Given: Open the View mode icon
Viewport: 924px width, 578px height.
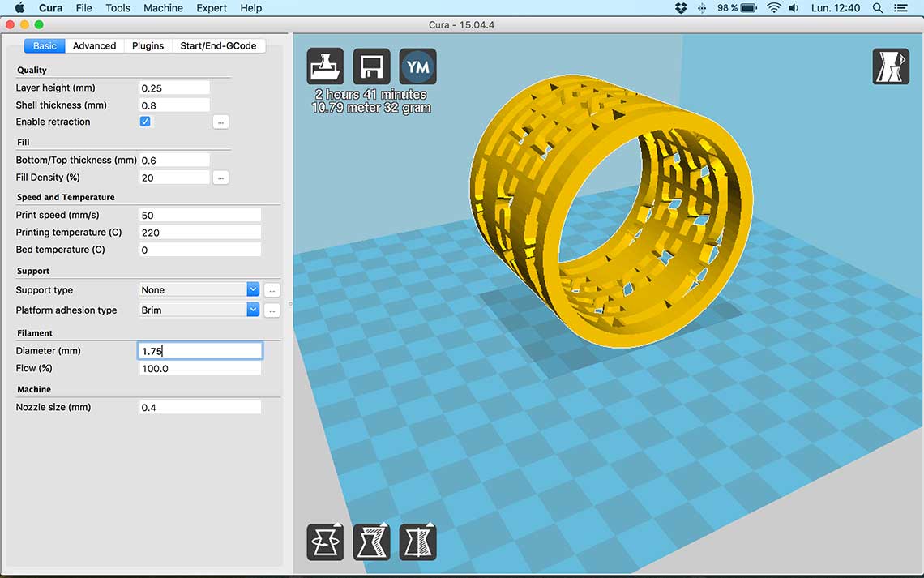Looking at the screenshot, I should click(x=891, y=66).
